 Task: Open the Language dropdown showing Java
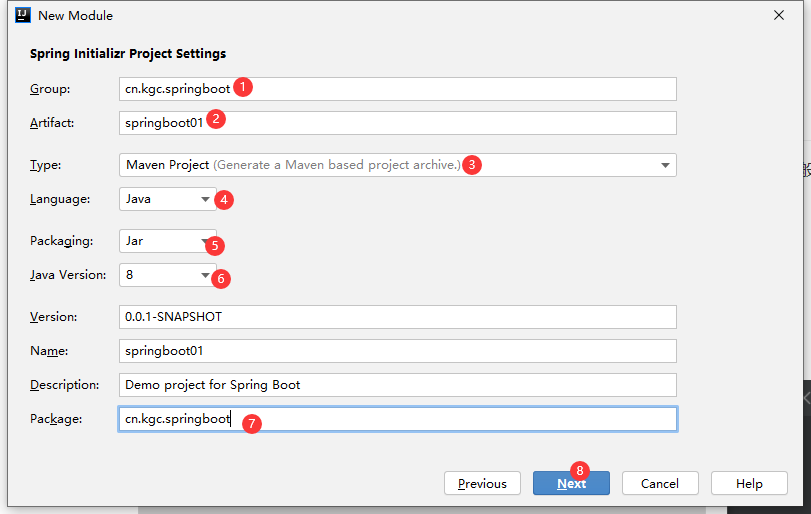point(168,199)
